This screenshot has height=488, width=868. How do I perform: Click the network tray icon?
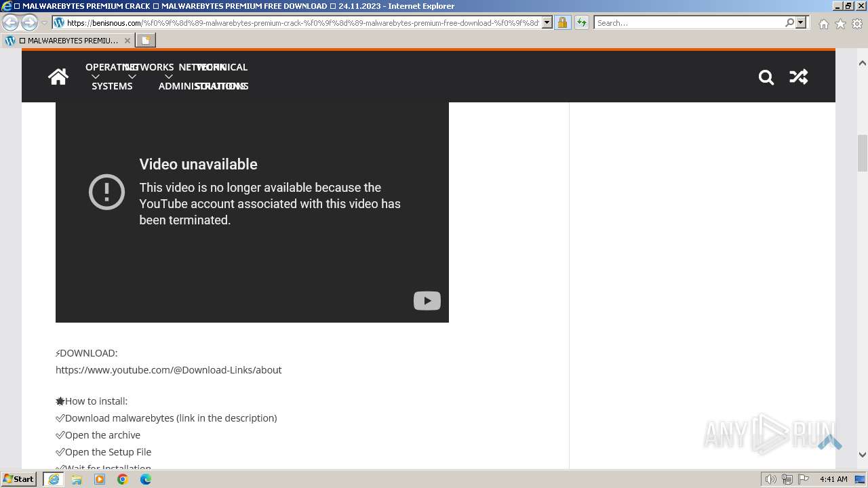click(787, 479)
